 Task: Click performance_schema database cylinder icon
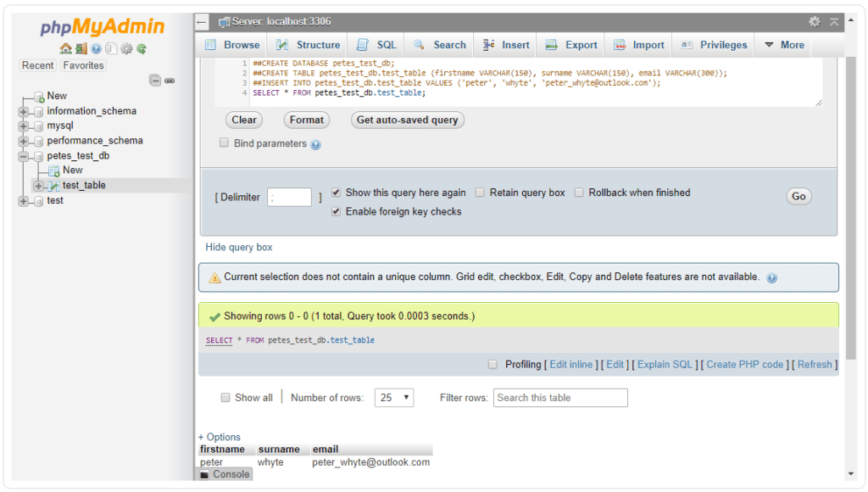click(39, 142)
